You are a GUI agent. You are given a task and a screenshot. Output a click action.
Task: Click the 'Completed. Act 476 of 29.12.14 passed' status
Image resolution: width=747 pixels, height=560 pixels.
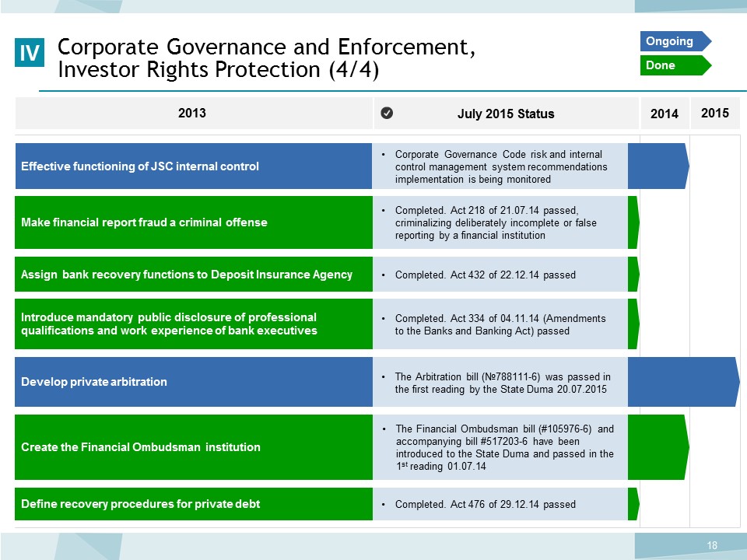pos(485,504)
